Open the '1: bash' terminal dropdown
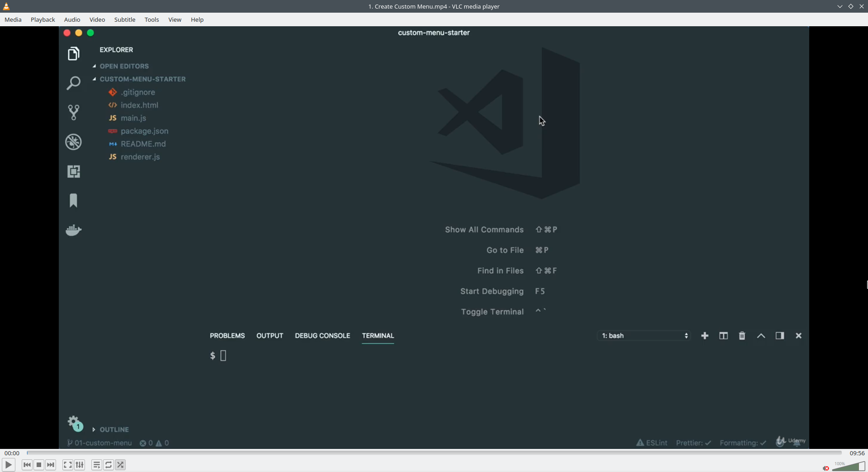Viewport: 868px width, 472px height. (x=644, y=336)
